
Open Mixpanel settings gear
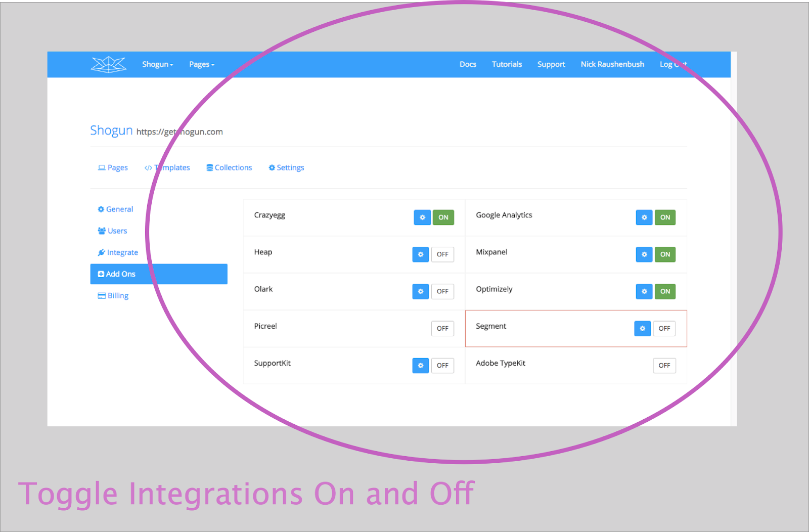644,254
